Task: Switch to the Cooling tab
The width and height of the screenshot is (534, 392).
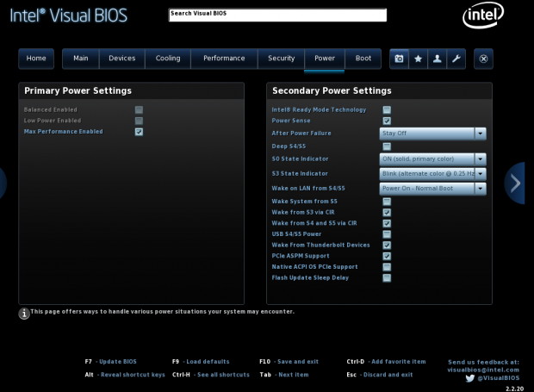Action: pyautogui.click(x=168, y=59)
